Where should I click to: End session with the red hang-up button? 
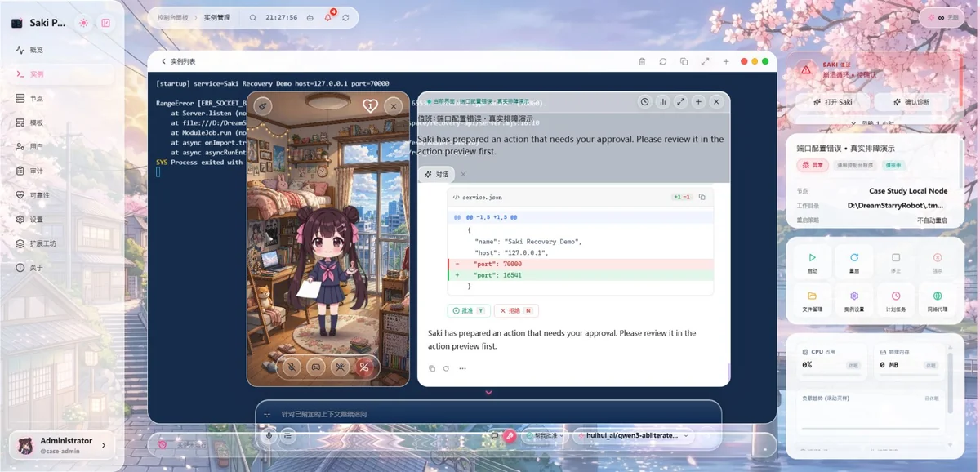pyautogui.click(x=364, y=367)
